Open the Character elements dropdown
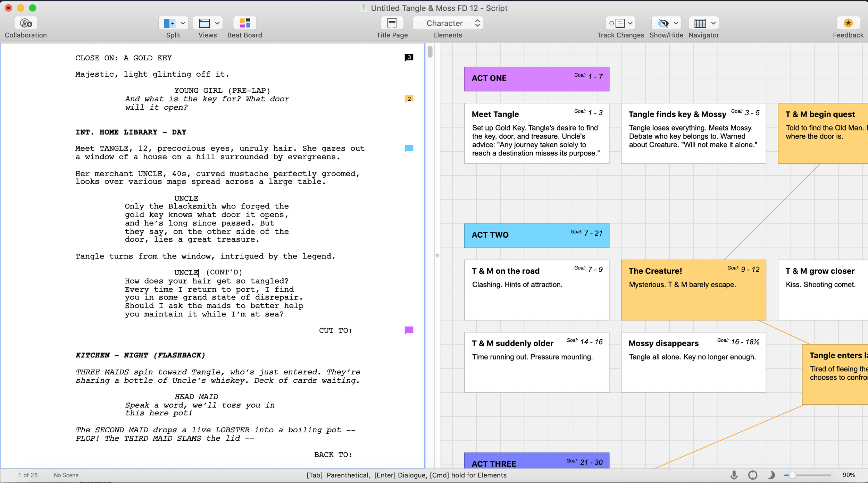This screenshot has height=483, width=868. [x=448, y=23]
